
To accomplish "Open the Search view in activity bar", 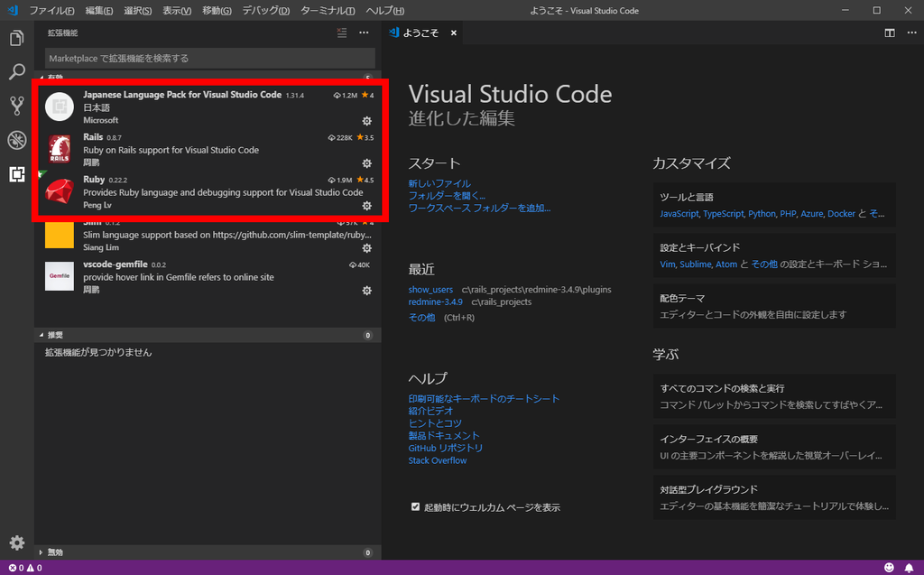I will coord(16,72).
